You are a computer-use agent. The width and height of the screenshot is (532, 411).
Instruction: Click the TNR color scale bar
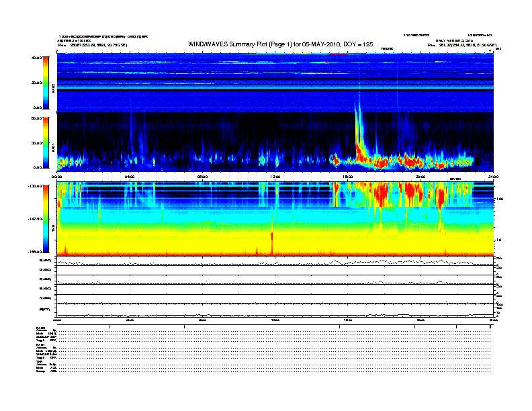(46, 220)
